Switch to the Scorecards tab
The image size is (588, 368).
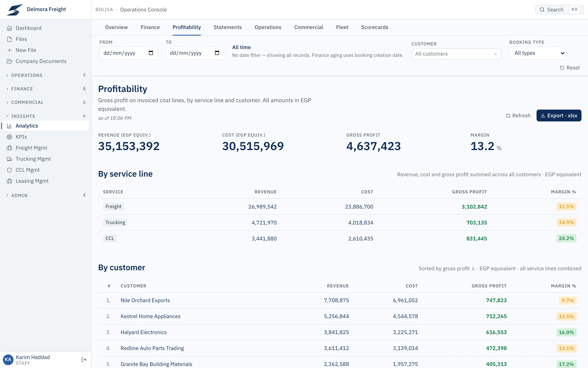[375, 27]
